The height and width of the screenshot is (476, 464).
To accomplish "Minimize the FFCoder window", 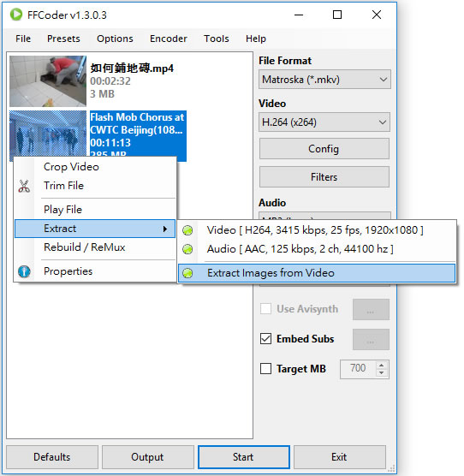I will coord(299,15).
